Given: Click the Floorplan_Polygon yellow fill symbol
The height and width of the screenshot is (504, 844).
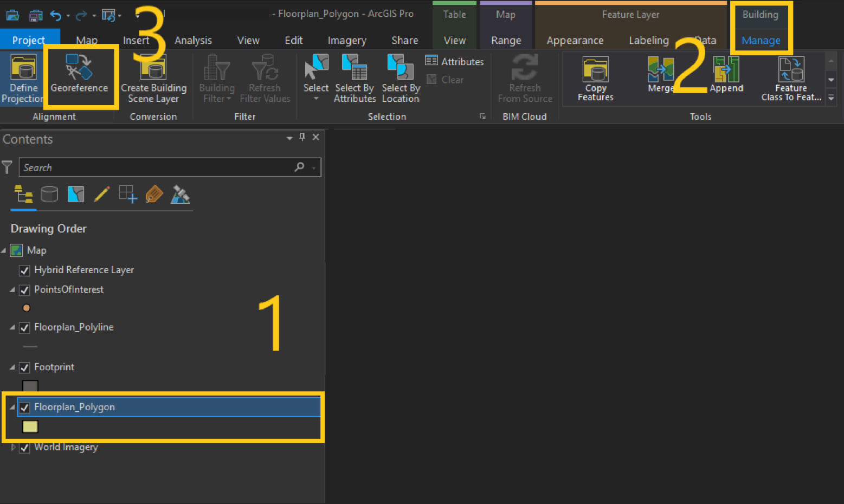Looking at the screenshot, I should (x=30, y=427).
